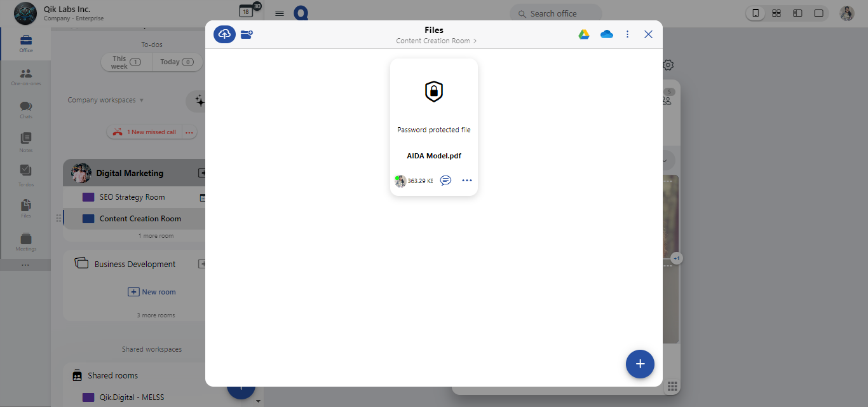Open the hamburger menu in top bar

279,13
